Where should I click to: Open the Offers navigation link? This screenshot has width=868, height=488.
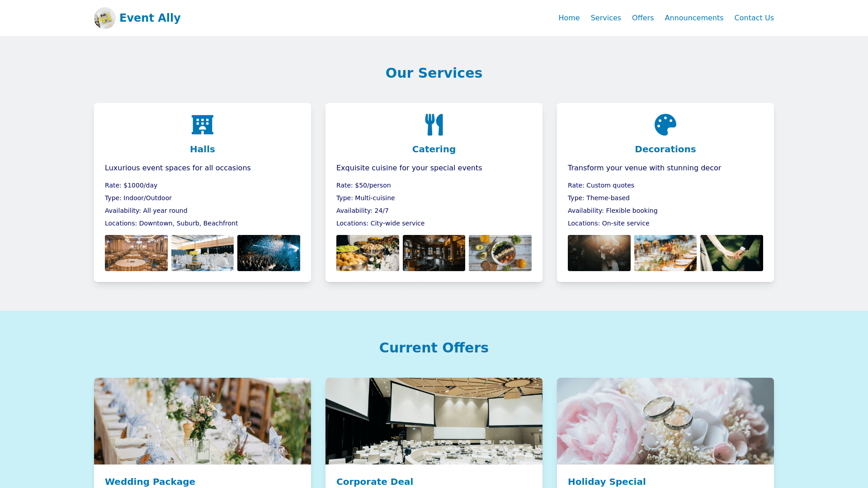pyautogui.click(x=642, y=18)
